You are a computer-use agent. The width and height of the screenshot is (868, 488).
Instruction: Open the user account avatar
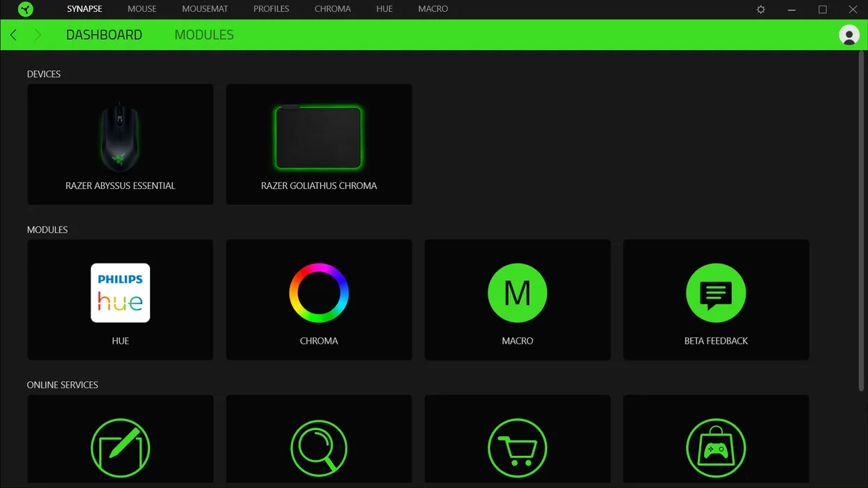[x=849, y=35]
